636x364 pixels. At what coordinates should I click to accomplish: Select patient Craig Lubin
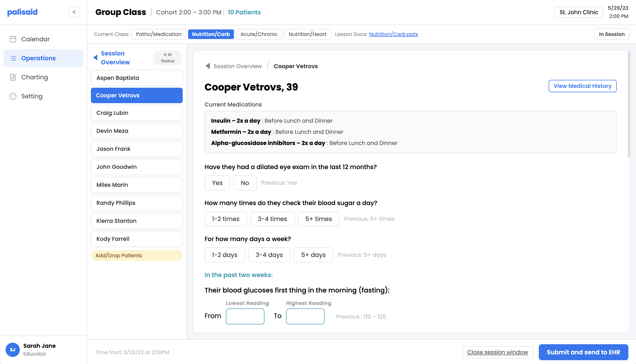[137, 113]
